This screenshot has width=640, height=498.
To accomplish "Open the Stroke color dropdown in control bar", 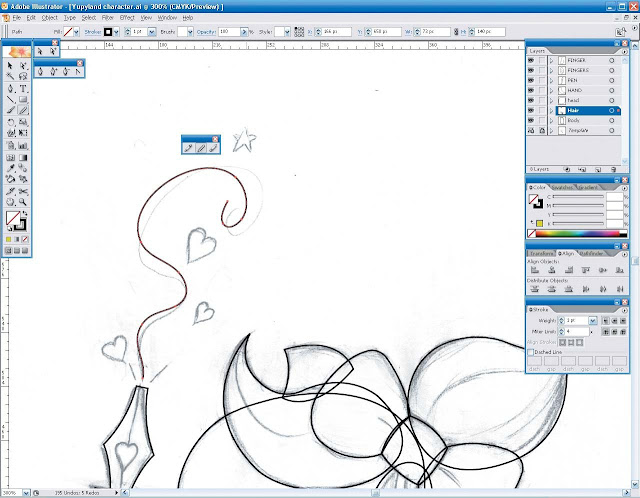I will point(117,32).
